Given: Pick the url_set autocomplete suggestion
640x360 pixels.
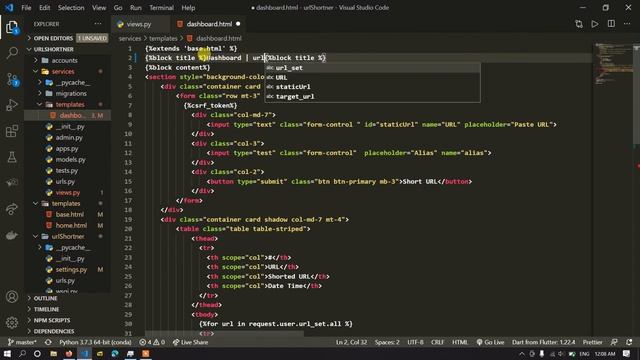Looking at the screenshot, I should point(372,68).
